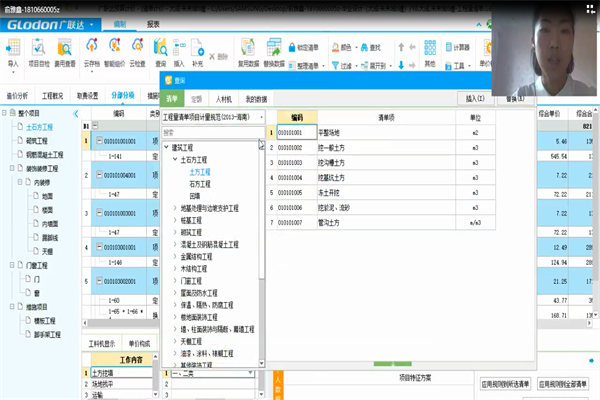Collapse the 门窗工程 project tree node

[12, 265]
